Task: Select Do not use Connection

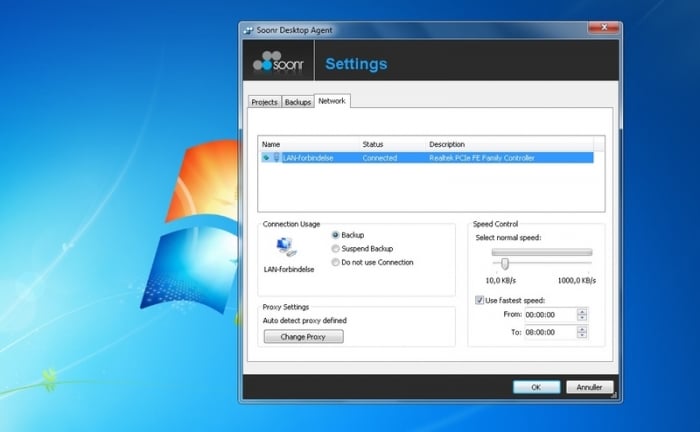Action: (335, 262)
